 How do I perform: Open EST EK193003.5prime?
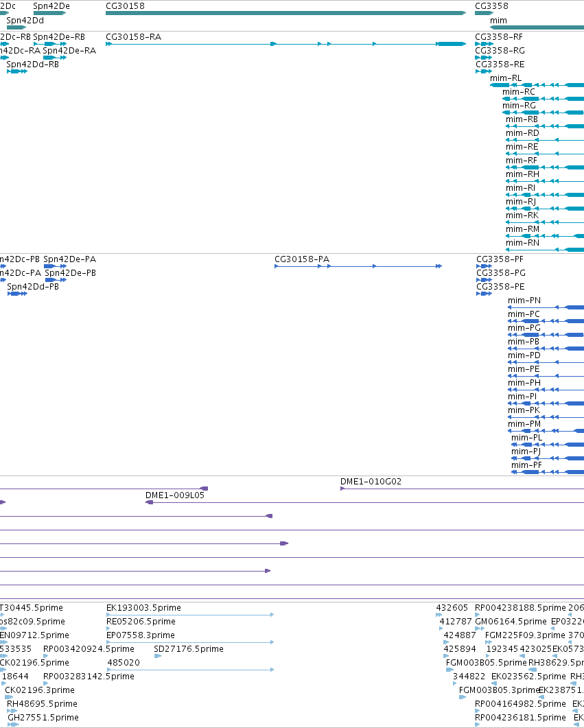[143, 608]
